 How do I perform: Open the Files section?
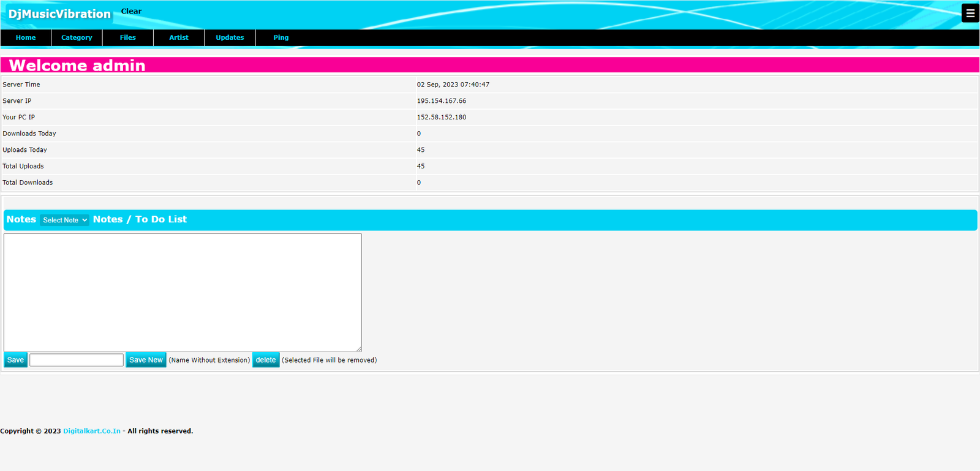(127, 37)
